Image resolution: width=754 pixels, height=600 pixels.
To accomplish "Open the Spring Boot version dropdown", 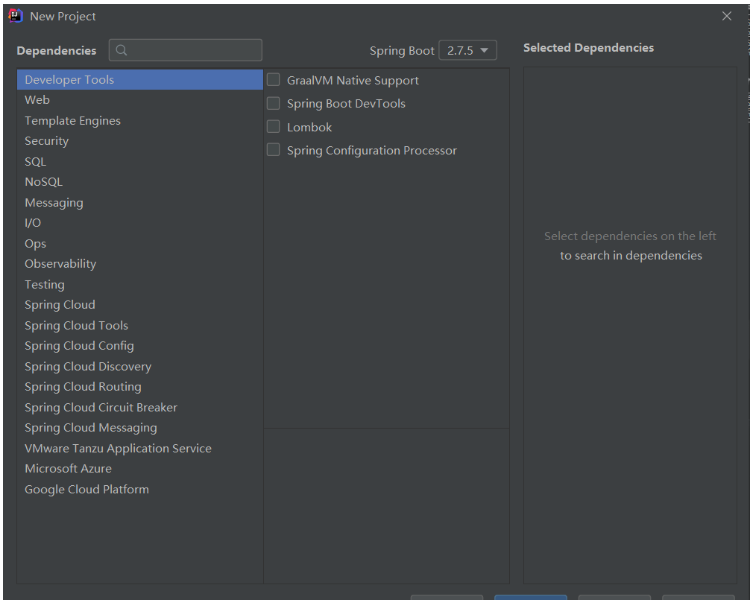I will tap(468, 50).
